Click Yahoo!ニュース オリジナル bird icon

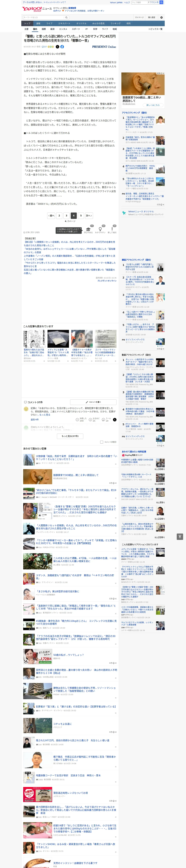click(124, 213)
